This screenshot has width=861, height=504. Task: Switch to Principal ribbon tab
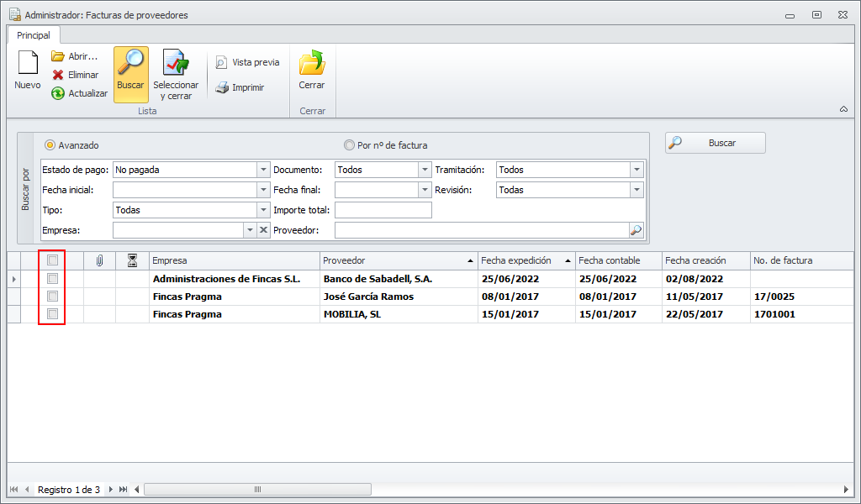[x=34, y=35]
